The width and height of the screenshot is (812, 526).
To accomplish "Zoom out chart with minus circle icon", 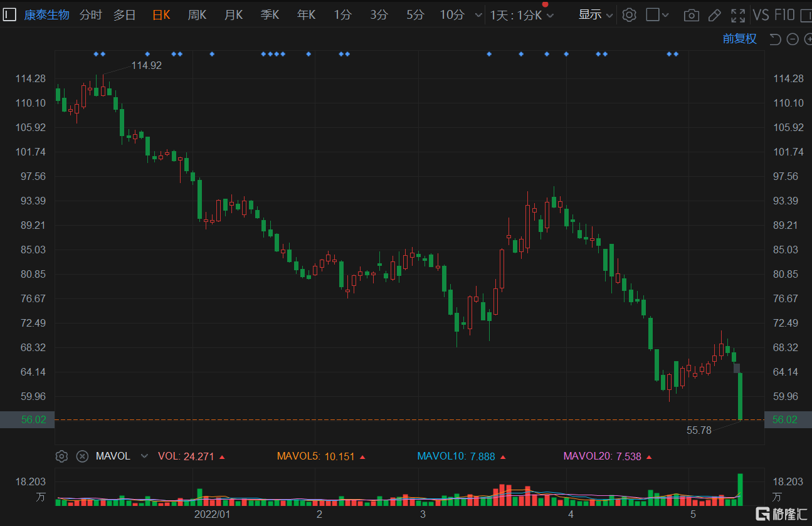I will 793,39.
